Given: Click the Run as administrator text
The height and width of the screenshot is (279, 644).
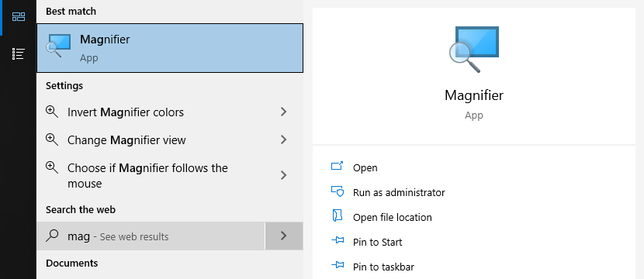Looking at the screenshot, I should (x=399, y=192).
